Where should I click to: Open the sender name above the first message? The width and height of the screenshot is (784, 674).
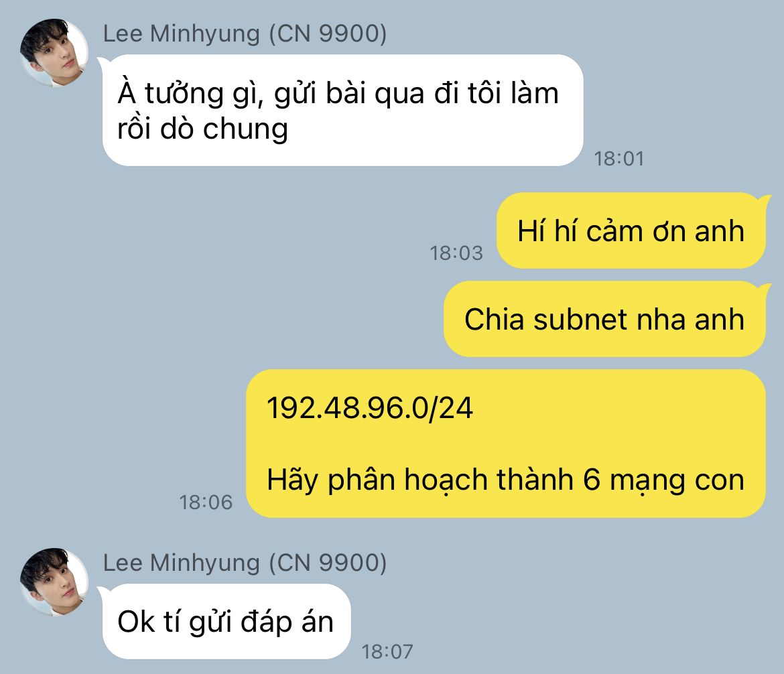245,34
